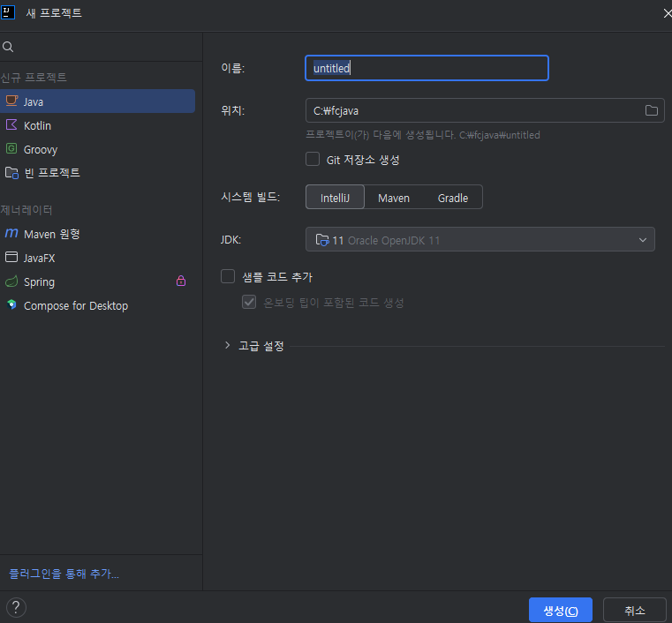Click the Maven archetype m icon
672x623 pixels.
click(11, 233)
